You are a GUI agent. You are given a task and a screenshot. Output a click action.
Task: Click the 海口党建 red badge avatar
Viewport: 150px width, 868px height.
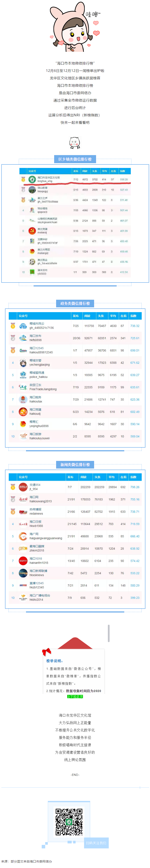click(23, 412)
